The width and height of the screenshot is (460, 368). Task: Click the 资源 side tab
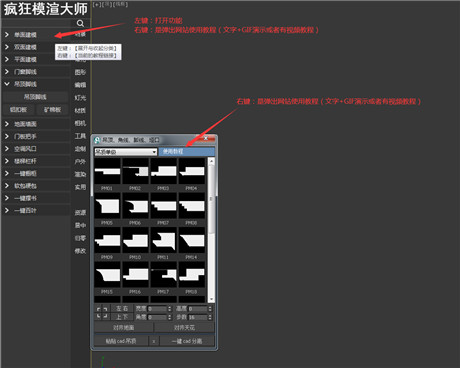(x=80, y=212)
